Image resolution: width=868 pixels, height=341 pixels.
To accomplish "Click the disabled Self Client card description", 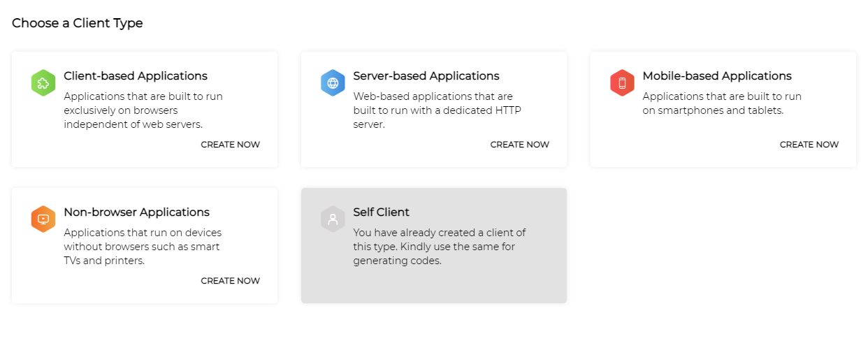I will pyautogui.click(x=439, y=247).
